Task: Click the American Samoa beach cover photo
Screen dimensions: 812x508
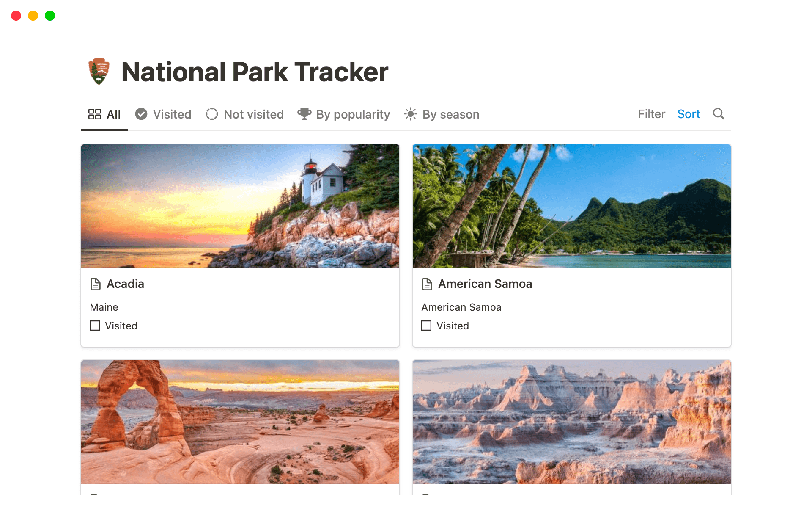Action: point(571,206)
